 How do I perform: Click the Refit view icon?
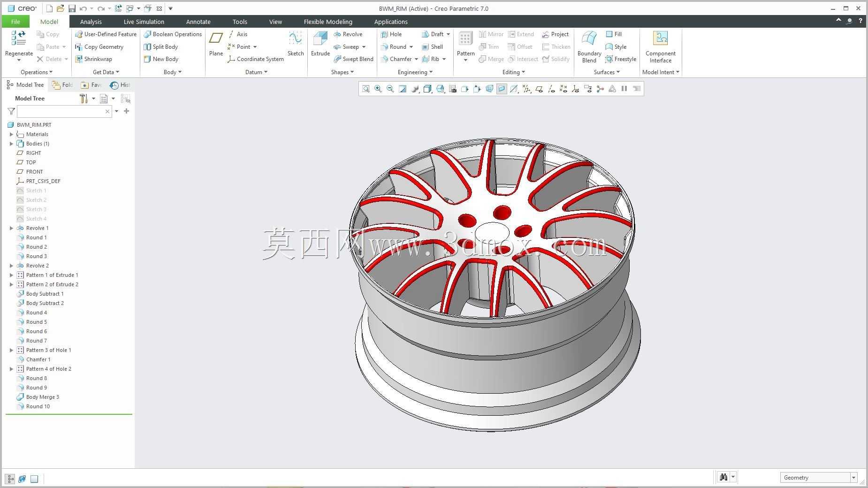366,89
